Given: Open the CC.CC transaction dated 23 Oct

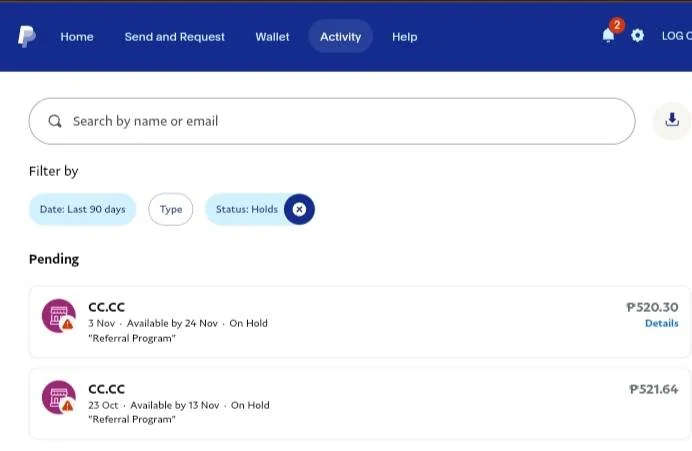Looking at the screenshot, I should click(359, 404).
